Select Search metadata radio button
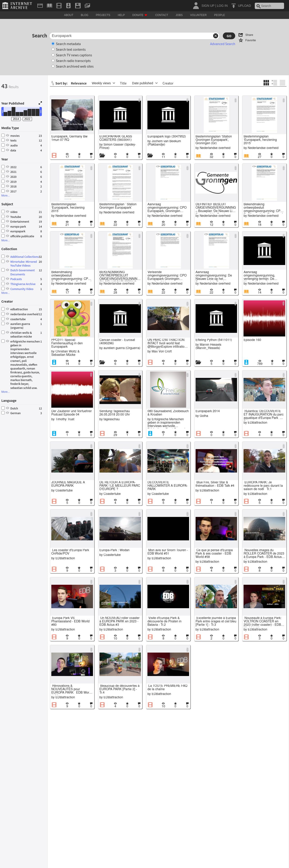 [53, 44]
